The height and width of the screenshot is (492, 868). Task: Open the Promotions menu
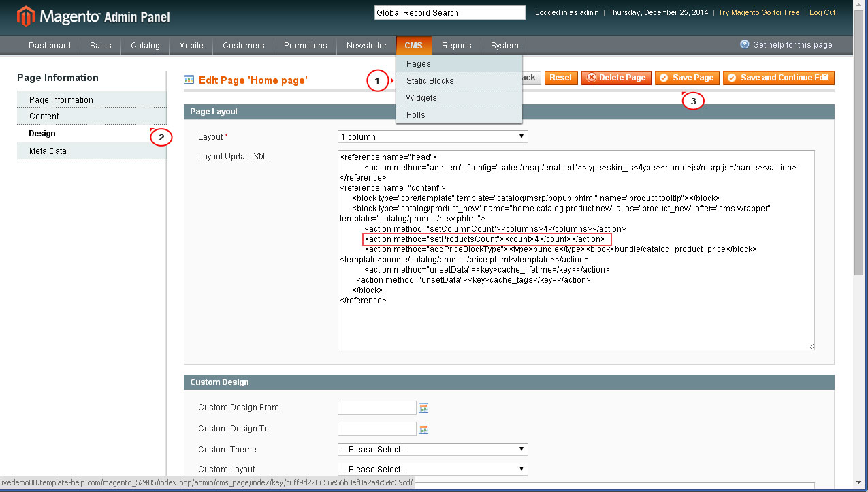pos(306,46)
